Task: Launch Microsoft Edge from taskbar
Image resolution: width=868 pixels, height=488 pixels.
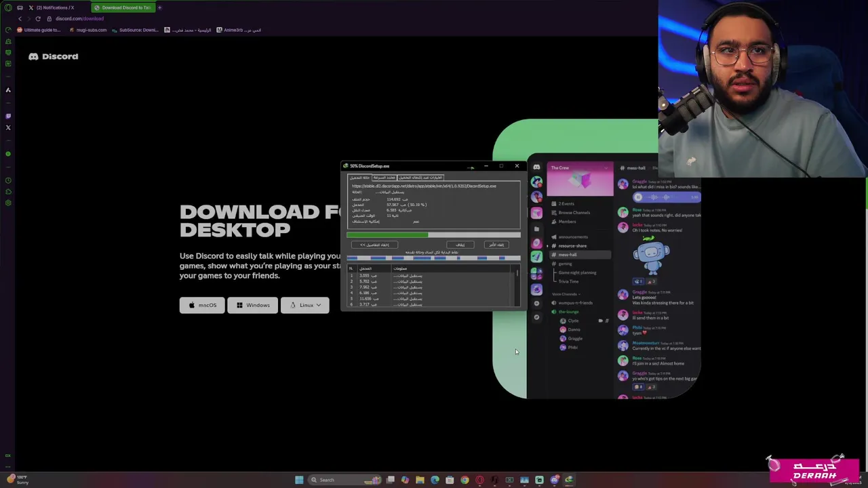Action: 435,480
